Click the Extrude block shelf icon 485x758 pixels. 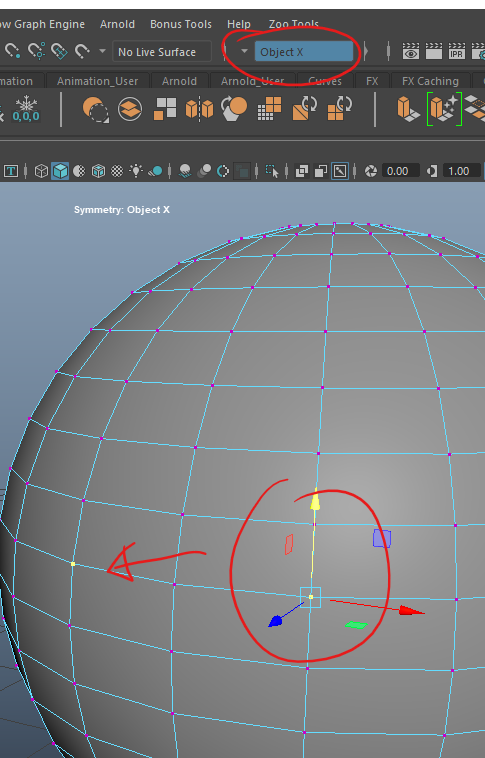(408, 109)
